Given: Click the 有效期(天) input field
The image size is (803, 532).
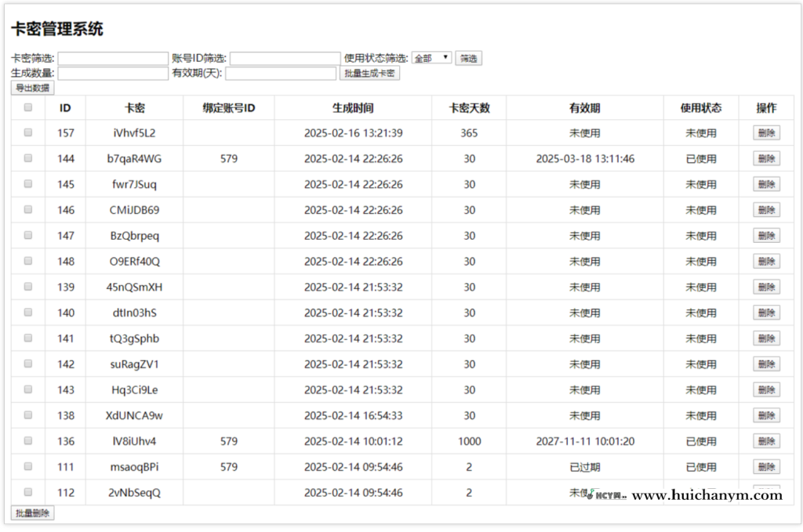Looking at the screenshot, I should (x=282, y=73).
